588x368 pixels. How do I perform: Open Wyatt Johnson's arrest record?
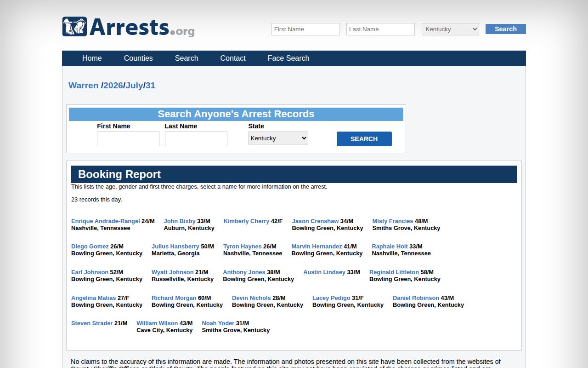(173, 272)
